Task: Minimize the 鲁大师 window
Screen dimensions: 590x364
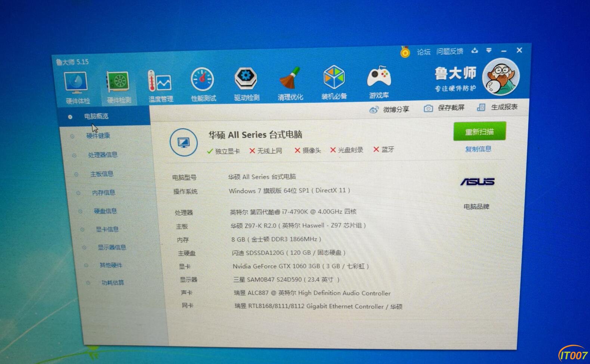Action: pos(504,50)
